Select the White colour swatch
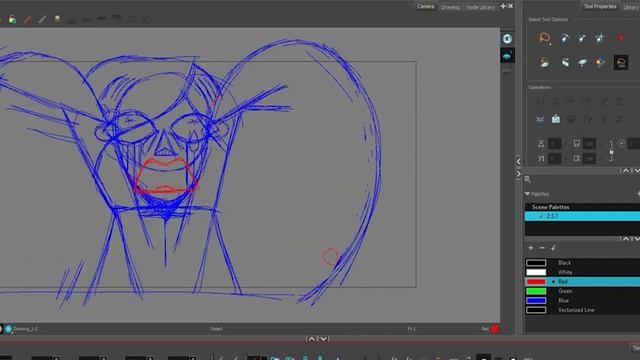Screen dimensions: 640x360 point(536,272)
